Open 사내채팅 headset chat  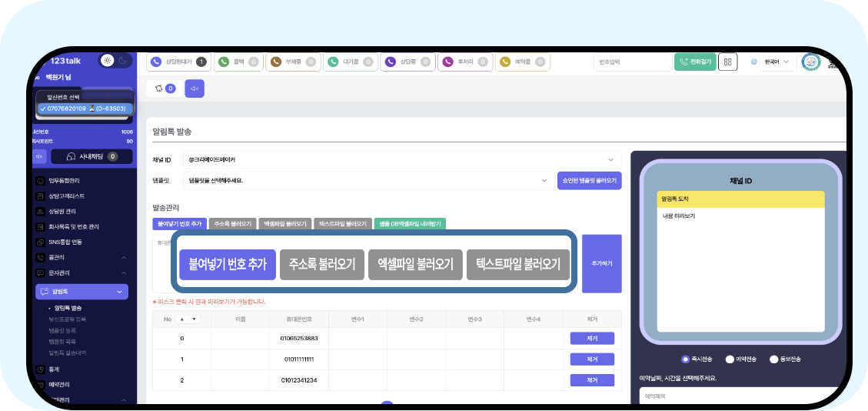pyautogui.click(x=91, y=156)
